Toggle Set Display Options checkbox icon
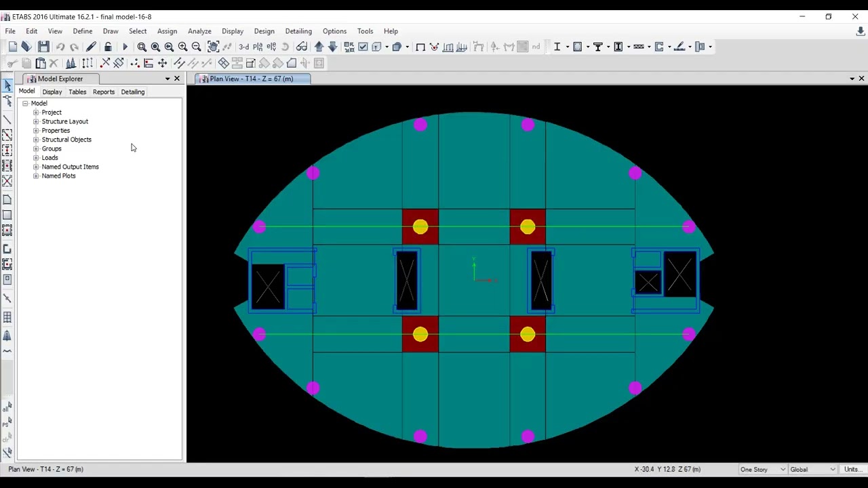Screen dimensions: 868x488 (363, 47)
